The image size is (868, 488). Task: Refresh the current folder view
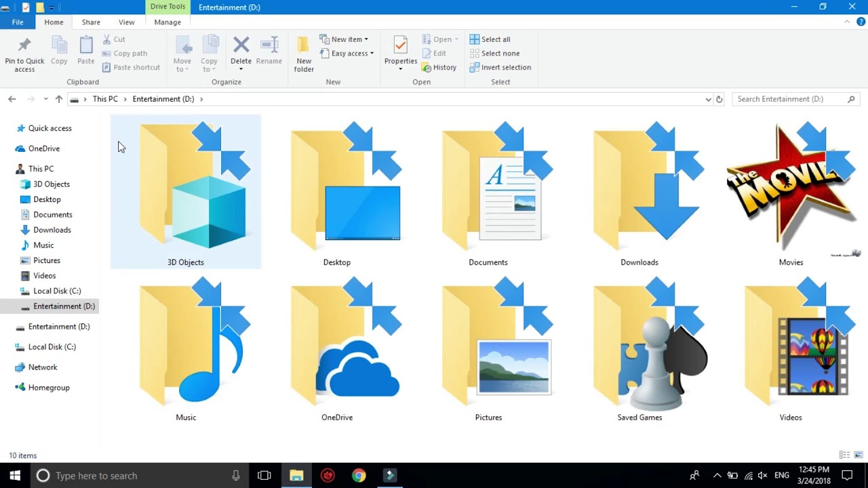click(x=719, y=99)
